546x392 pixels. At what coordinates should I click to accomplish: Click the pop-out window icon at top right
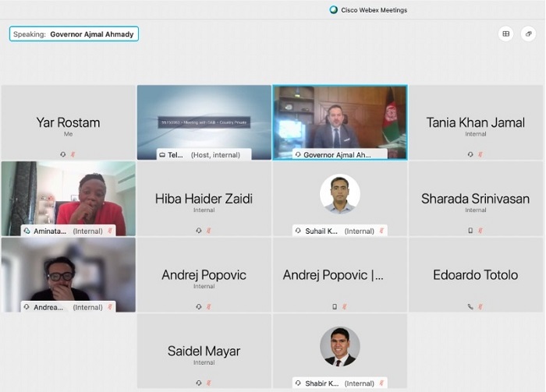pos(528,34)
